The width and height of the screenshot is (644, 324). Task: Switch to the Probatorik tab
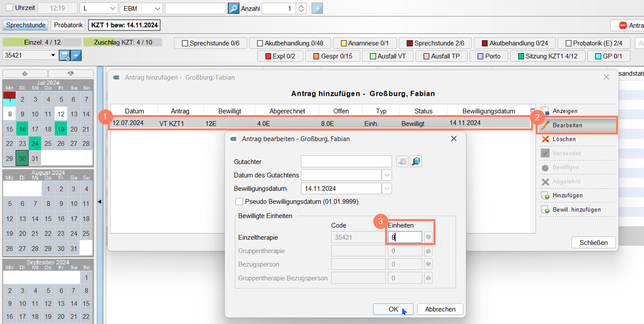coord(68,25)
